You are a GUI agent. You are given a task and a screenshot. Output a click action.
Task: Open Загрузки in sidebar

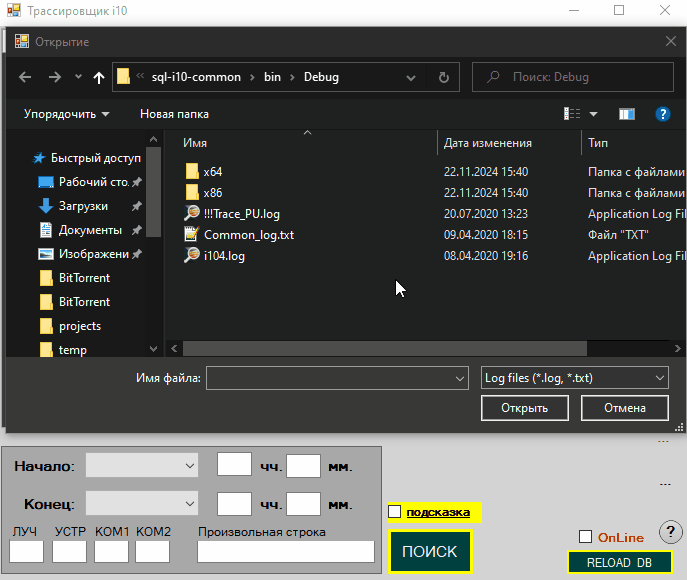click(x=90, y=206)
